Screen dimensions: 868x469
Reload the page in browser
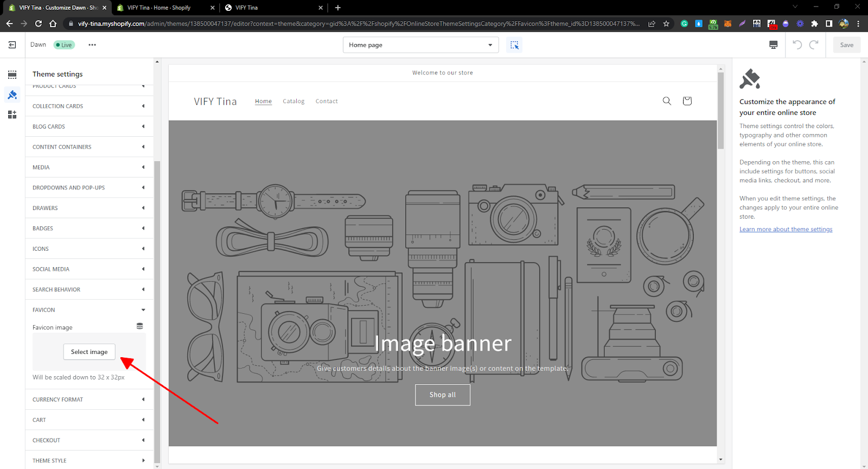38,23
